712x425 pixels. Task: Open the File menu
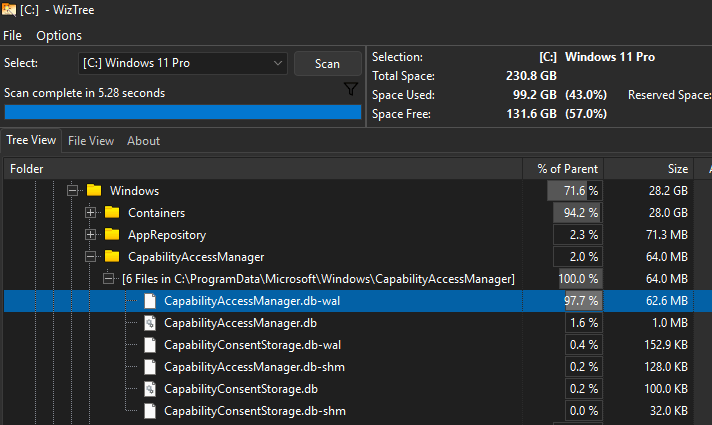tap(12, 35)
